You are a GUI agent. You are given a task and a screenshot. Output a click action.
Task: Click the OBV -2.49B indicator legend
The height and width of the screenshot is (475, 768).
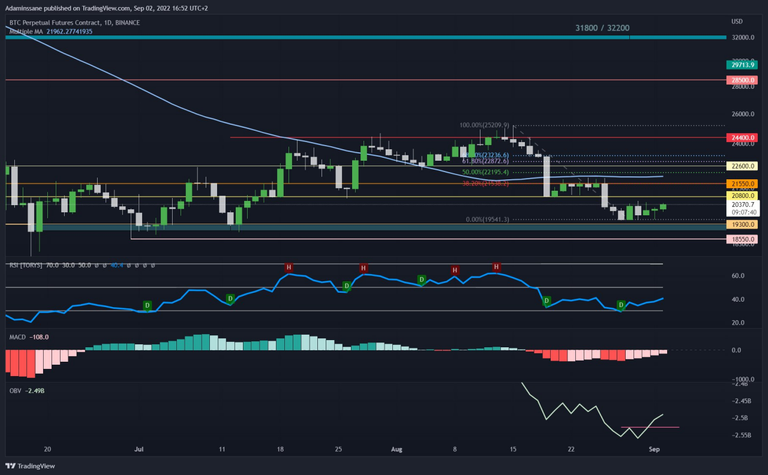coord(27,391)
